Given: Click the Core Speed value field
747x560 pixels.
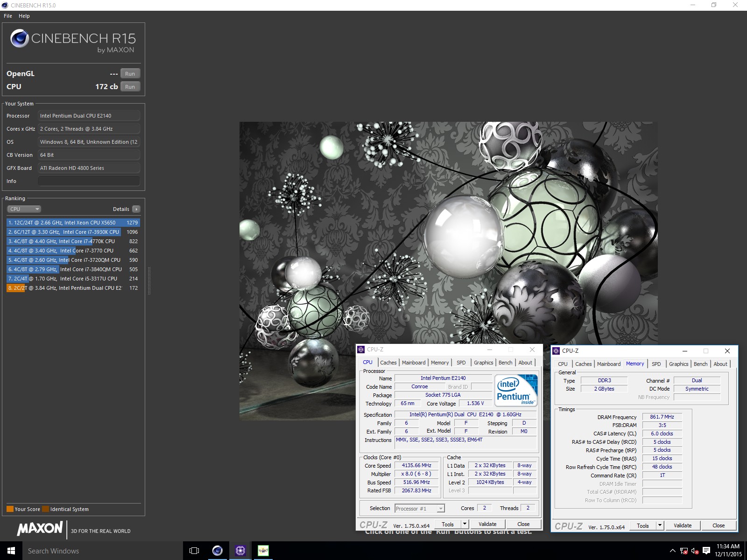Looking at the screenshot, I should 416,466.
